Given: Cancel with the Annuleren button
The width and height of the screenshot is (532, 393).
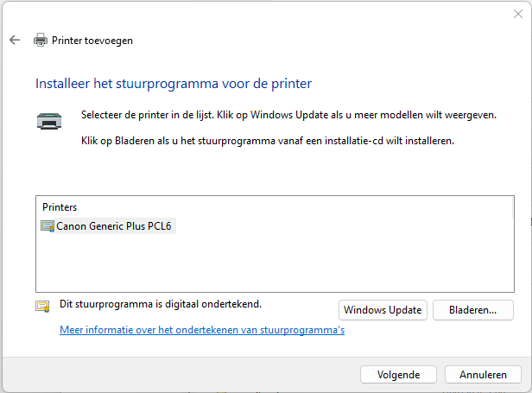Looking at the screenshot, I should [x=483, y=375].
